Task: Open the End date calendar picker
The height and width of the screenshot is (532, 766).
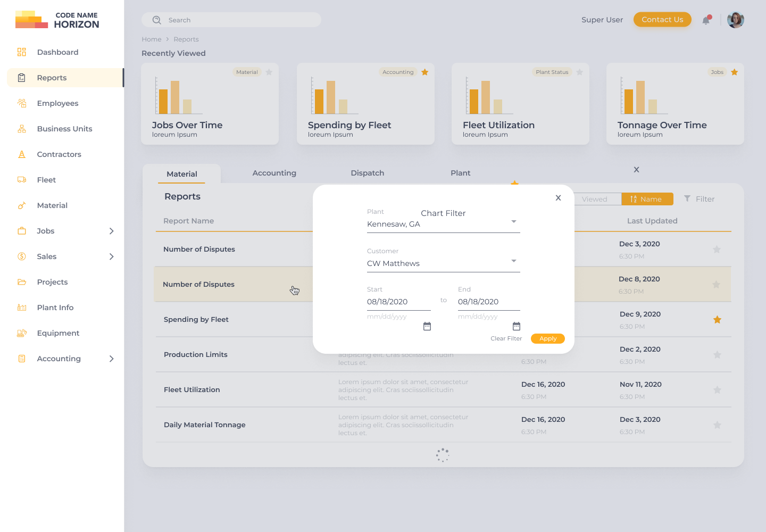Action: coord(516,326)
